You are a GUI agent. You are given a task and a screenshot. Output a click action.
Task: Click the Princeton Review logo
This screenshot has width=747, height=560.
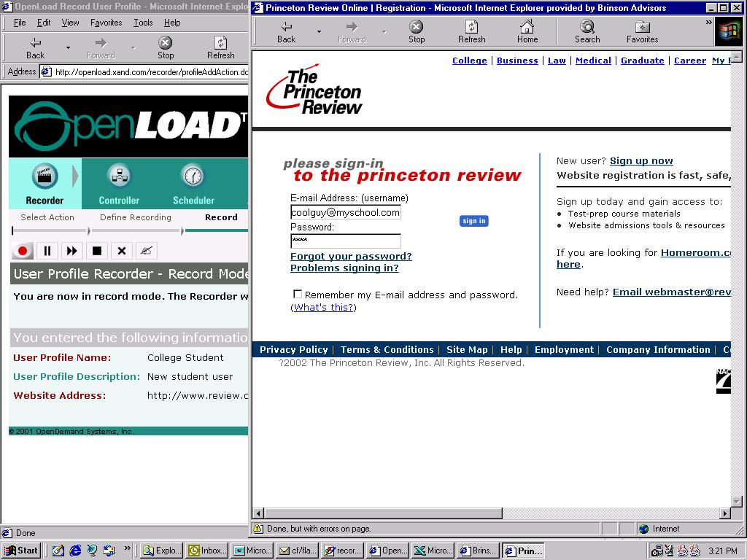tap(315, 89)
